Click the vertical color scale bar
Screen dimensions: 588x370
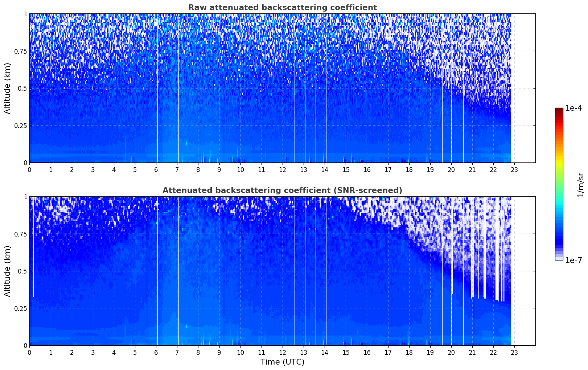pos(559,184)
